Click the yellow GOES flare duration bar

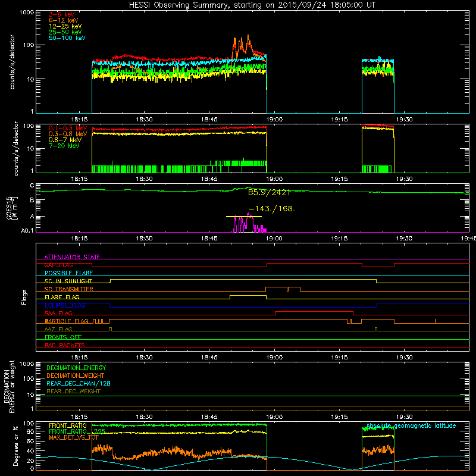244,217
